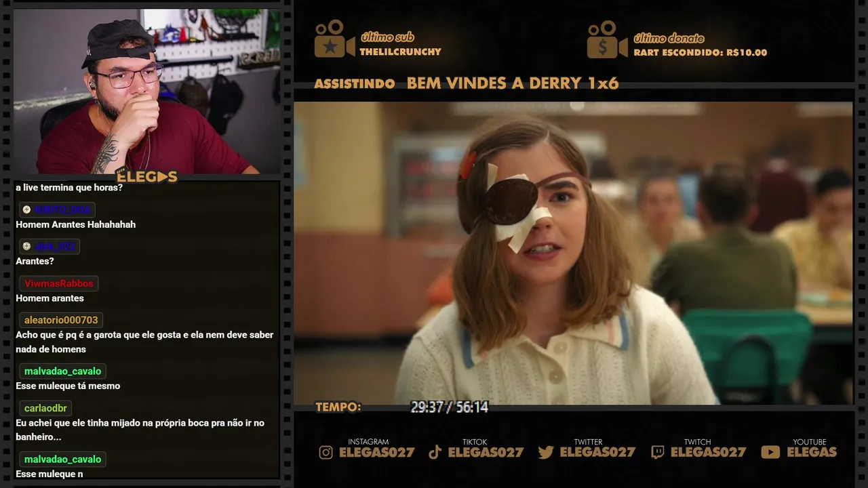
Task: Click the badge icon beside KIRITO_DDA
Action: (26, 209)
